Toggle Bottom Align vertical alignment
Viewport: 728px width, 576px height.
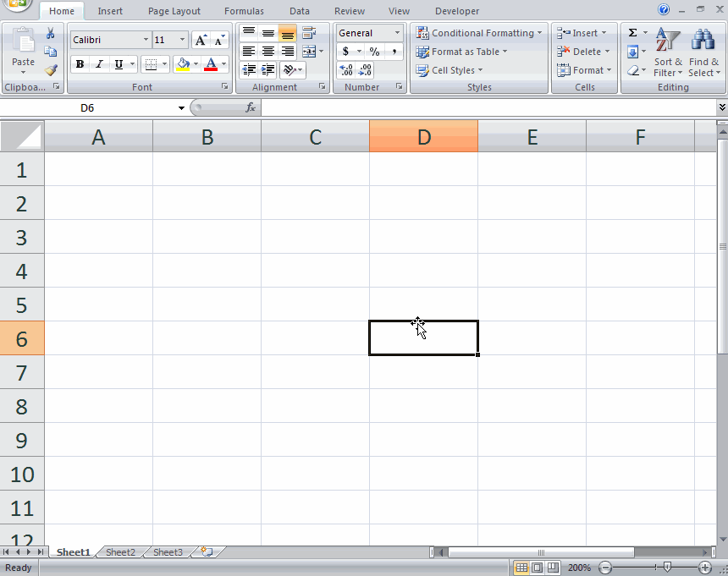click(288, 33)
